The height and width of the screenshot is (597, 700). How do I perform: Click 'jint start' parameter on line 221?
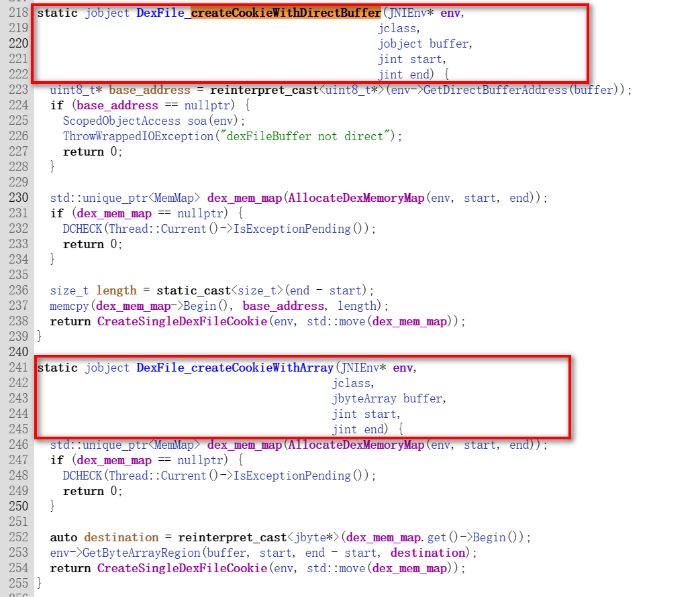[x=410, y=59]
